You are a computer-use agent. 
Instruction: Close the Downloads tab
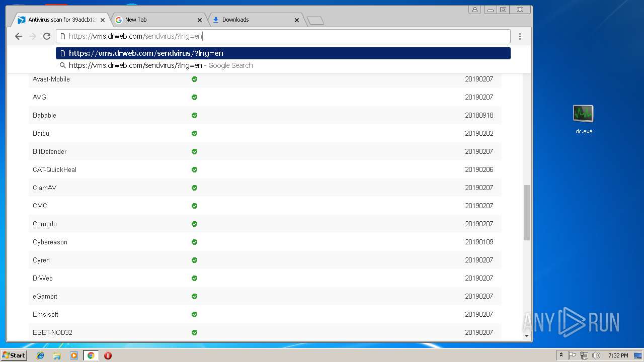(297, 20)
